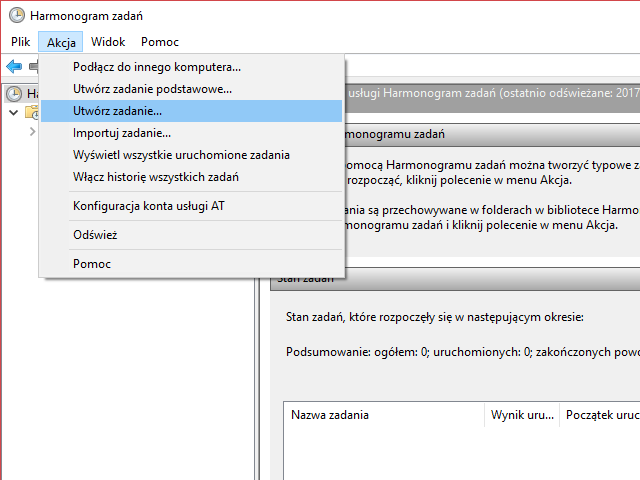Screen dimensions: 640x480
Task: Click the 'Wynik uru...' column header
Action: click(522, 414)
